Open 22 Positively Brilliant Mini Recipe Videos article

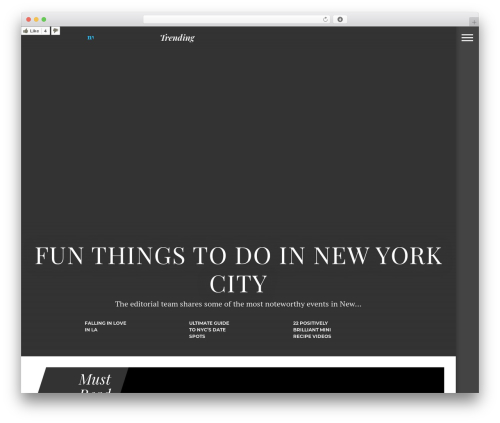[312, 330]
